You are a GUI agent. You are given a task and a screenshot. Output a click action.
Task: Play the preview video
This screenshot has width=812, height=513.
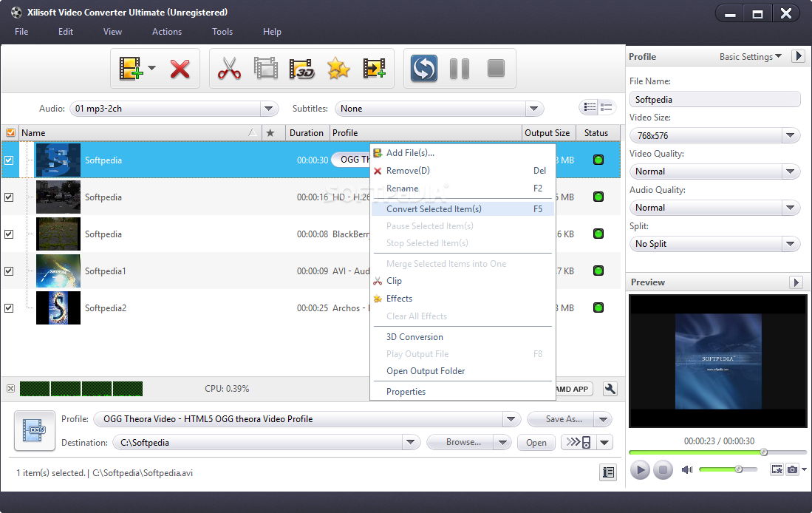[x=640, y=469]
